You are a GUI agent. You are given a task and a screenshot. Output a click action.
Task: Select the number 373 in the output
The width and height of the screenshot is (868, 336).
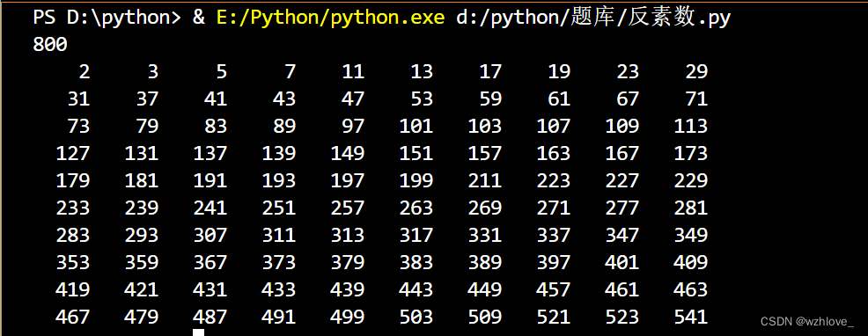point(279,262)
